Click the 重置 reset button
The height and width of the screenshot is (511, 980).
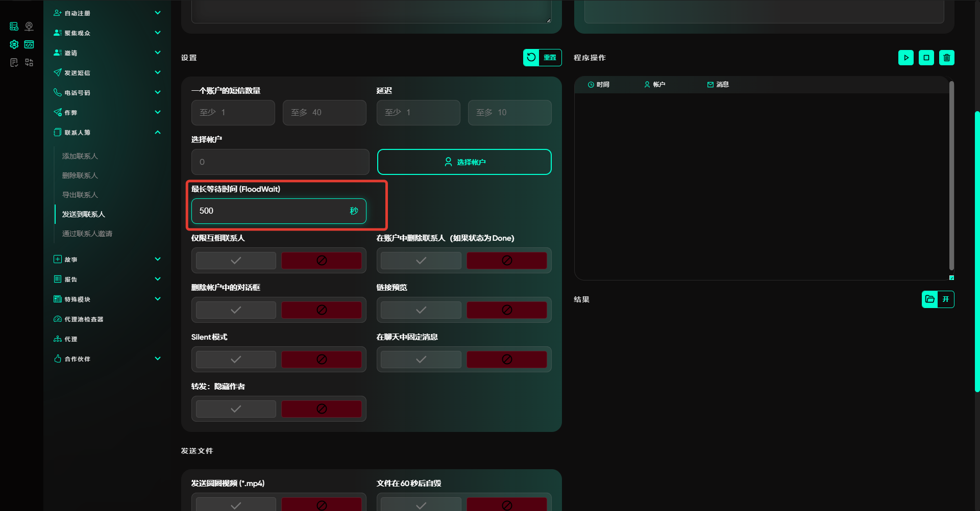coord(542,58)
